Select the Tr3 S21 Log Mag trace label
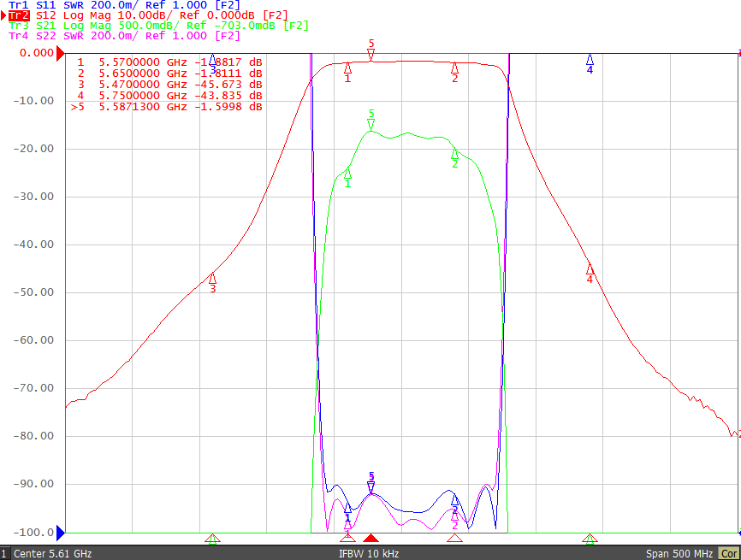 tap(158, 26)
